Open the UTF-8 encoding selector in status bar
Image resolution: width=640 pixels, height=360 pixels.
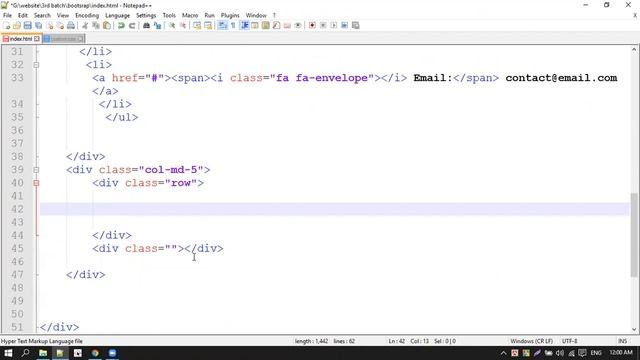tap(569, 341)
